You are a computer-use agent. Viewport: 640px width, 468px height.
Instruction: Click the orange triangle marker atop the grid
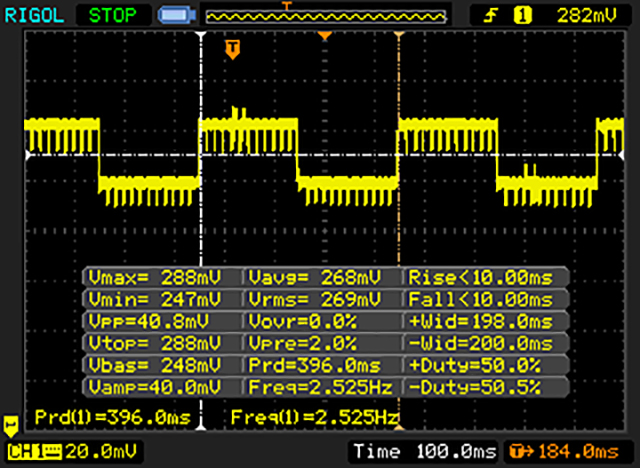coord(324,36)
